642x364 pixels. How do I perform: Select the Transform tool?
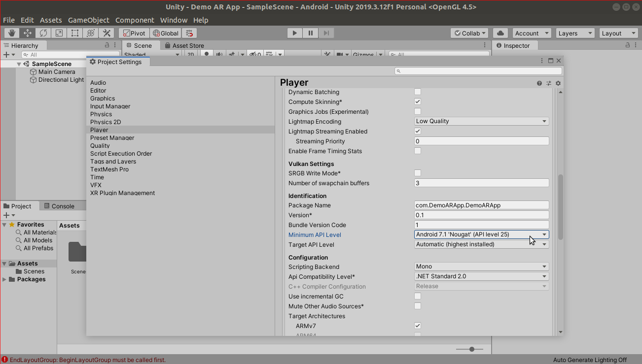point(91,33)
